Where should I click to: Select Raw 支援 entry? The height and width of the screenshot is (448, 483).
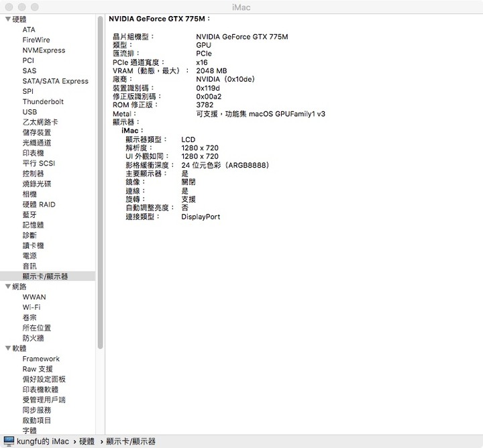(38, 369)
